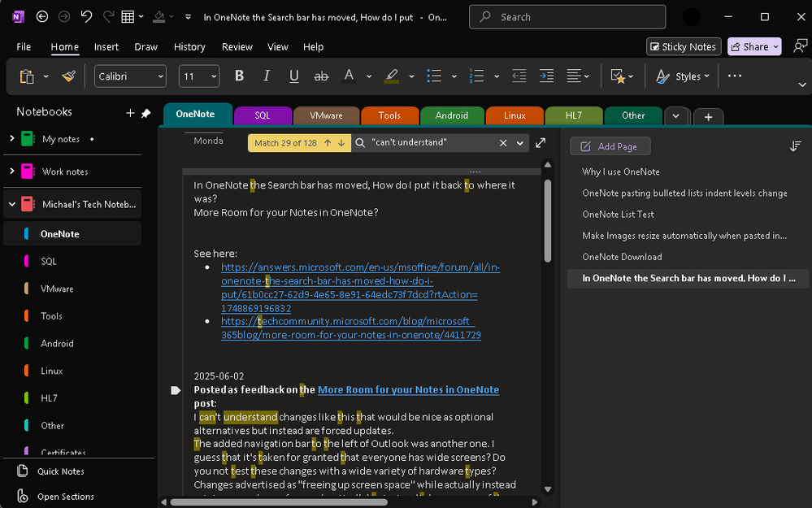Collapse Michael's Tech Notebook
This screenshot has width=812, height=508.
pyautogui.click(x=12, y=204)
